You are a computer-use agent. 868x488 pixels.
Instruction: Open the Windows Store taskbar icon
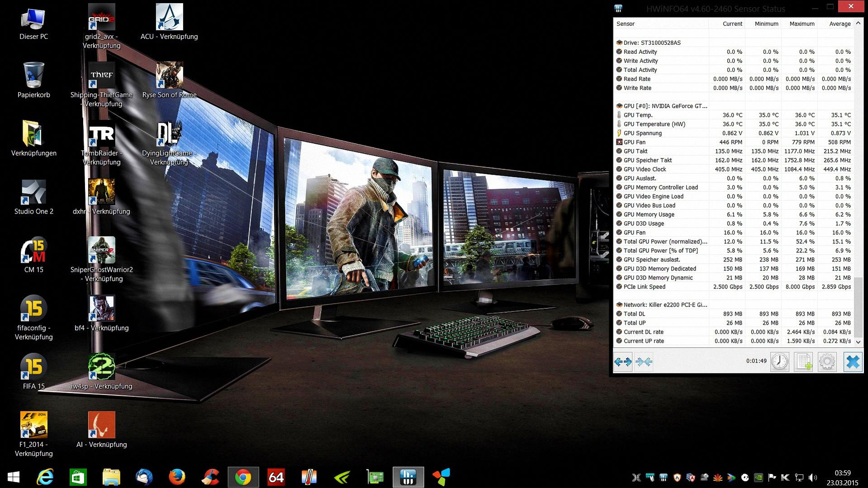tap(78, 477)
